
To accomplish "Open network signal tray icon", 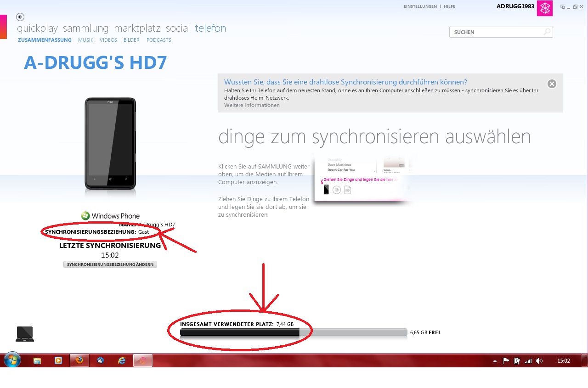I will tap(528, 361).
